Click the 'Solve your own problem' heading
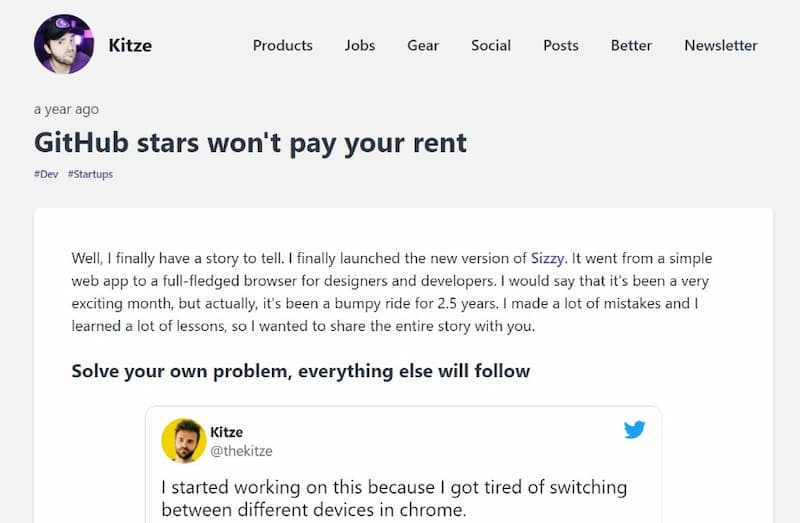This screenshot has height=523, width=800. (301, 371)
